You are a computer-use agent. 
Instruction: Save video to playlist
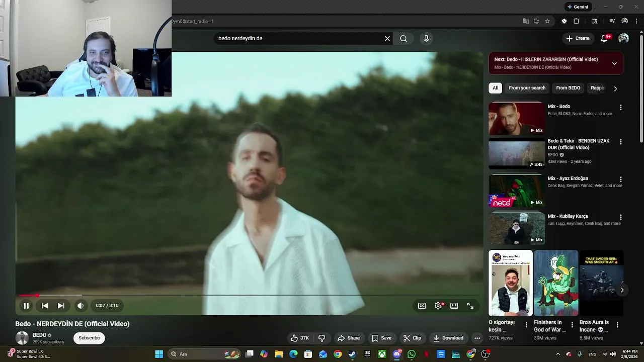tap(381, 338)
